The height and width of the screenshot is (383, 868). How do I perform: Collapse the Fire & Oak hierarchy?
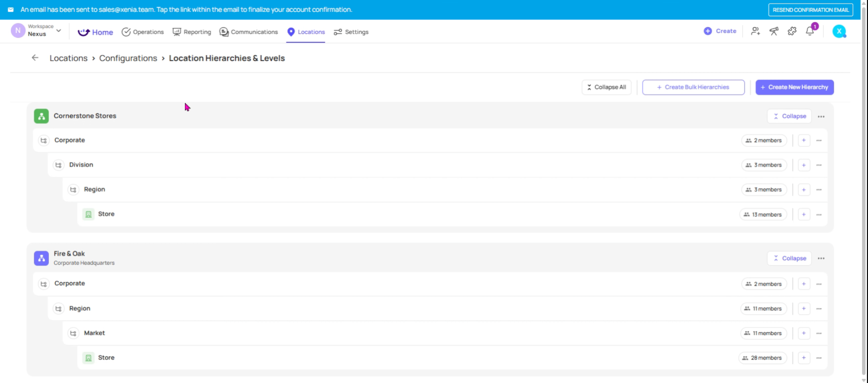point(789,258)
